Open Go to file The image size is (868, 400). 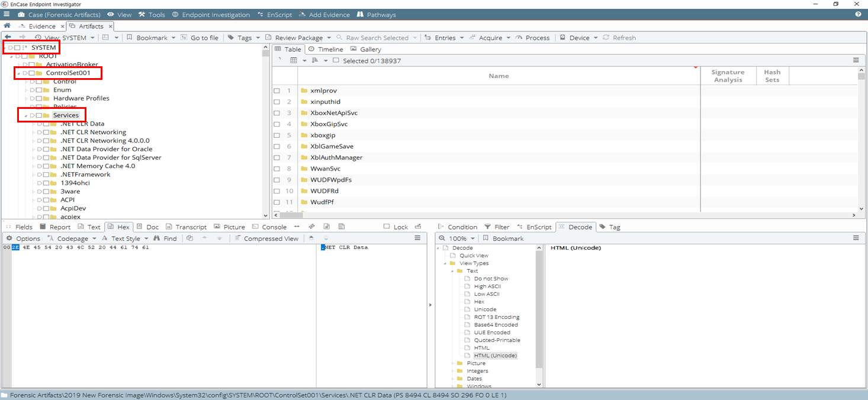point(200,37)
